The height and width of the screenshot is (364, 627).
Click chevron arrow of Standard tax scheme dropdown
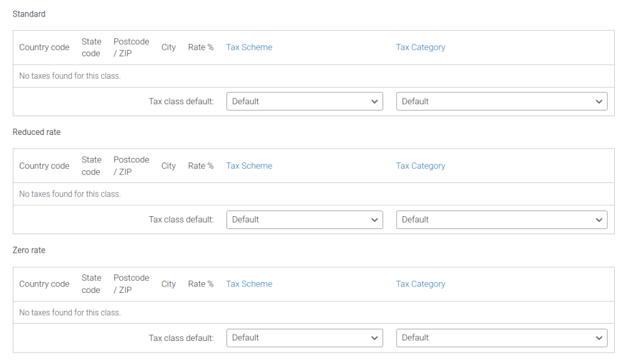(375, 102)
